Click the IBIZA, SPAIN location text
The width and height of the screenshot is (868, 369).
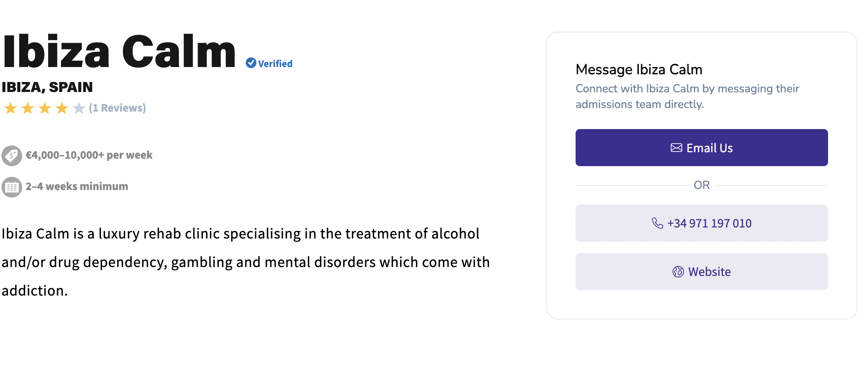[47, 87]
